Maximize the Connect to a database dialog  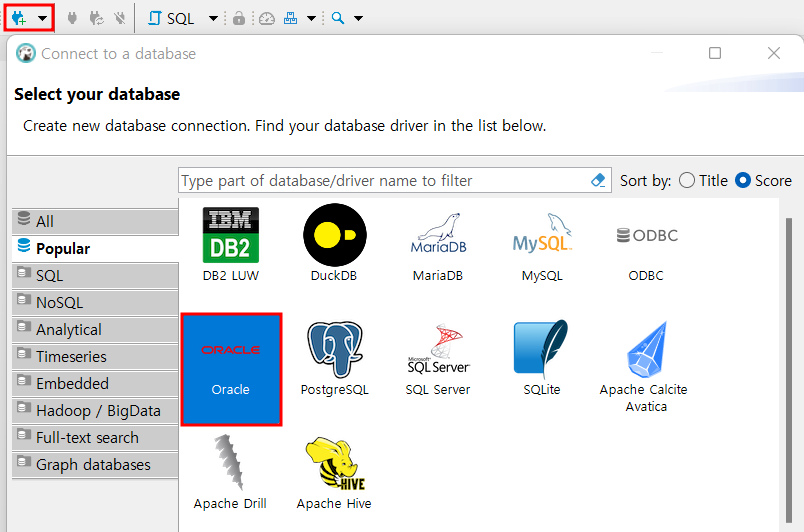pyautogui.click(x=715, y=53)
